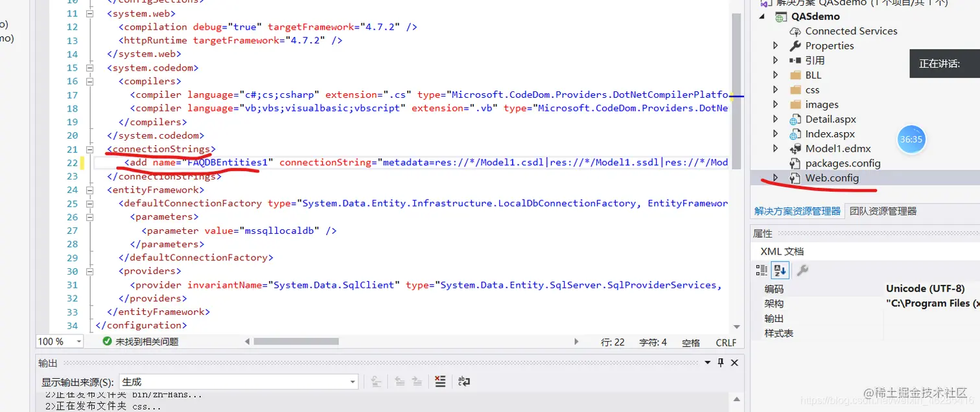Expand the 引用 references node
The height and width of the screenshot is (412, 980).
pos(775,60)
